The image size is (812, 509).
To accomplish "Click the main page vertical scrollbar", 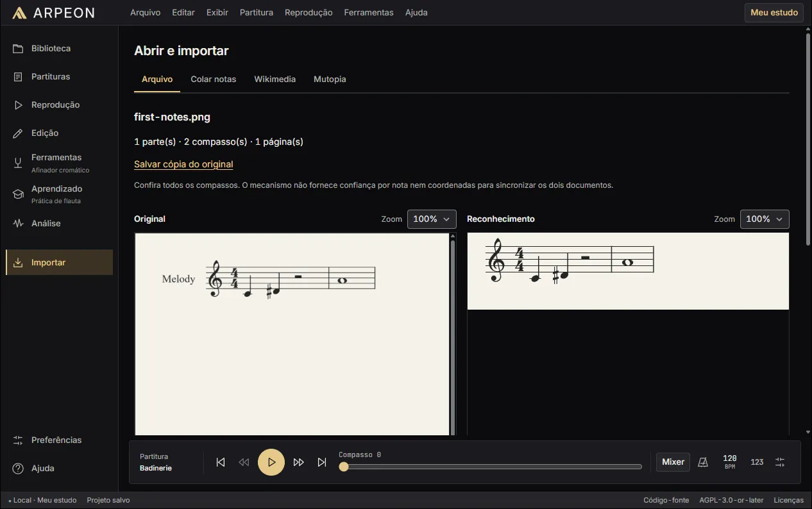I will (x=808, y=138).
